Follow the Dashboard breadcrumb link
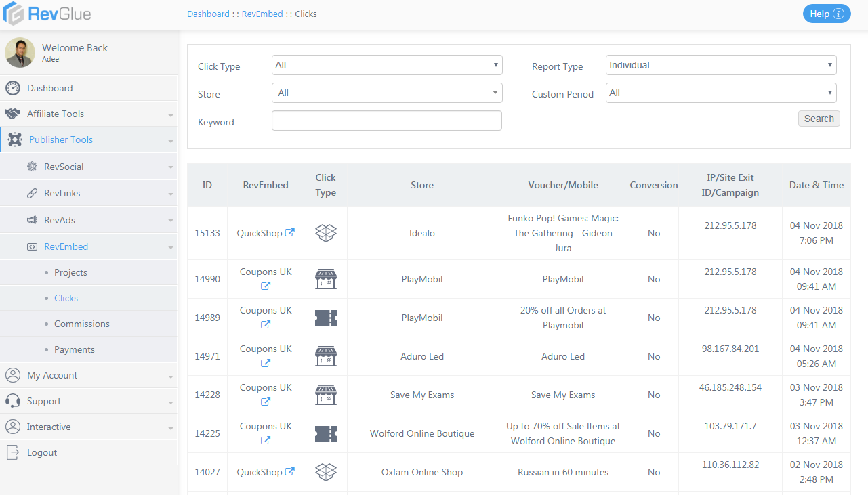 [208, 14]
